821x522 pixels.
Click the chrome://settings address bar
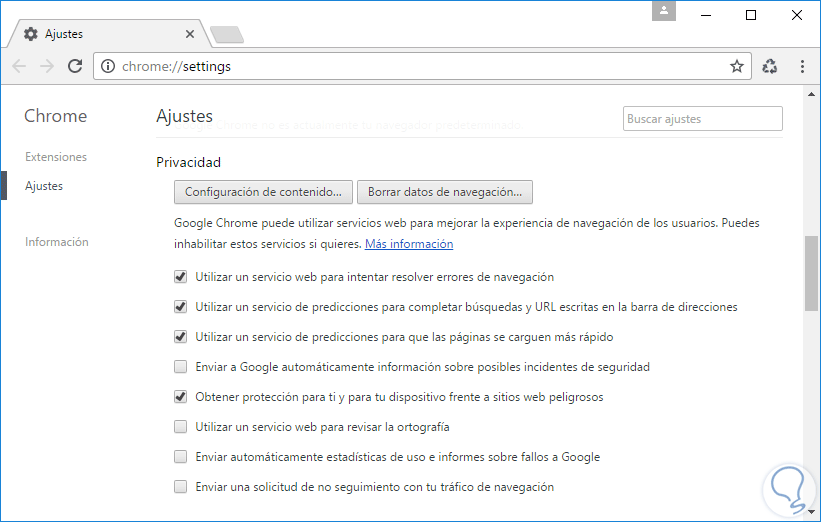tap(422, 66)
